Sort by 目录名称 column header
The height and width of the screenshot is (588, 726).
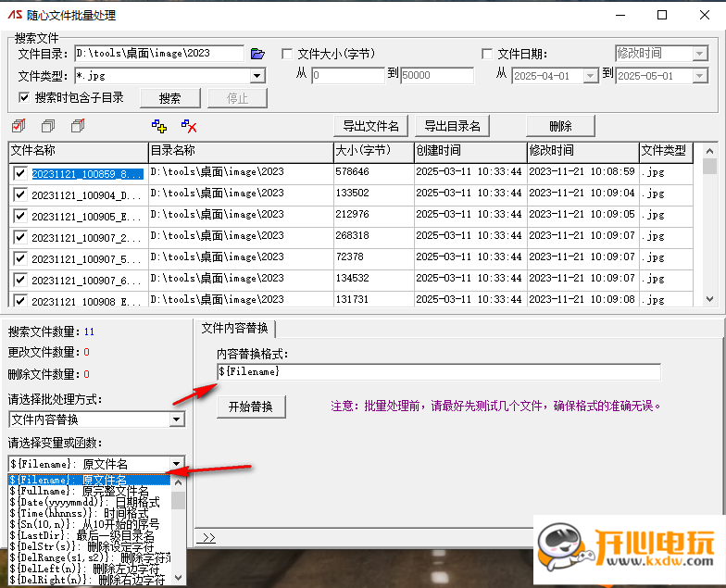[x=241, y=151]
